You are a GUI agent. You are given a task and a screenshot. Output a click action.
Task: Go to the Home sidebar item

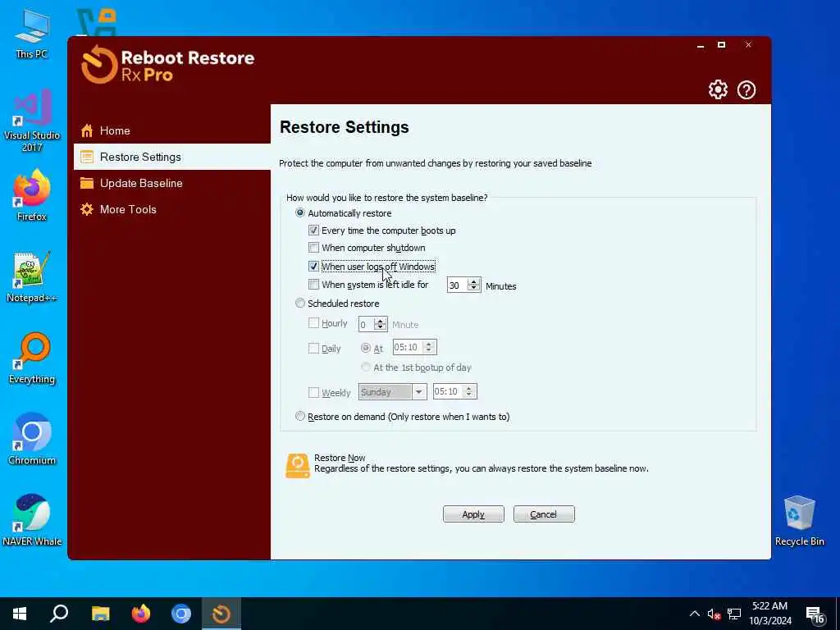[x=171, y=130]
